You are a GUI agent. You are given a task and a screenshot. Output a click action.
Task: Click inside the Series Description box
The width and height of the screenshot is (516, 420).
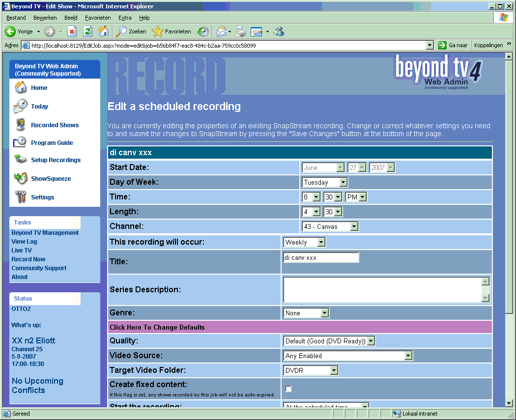(x=383, y=290)
